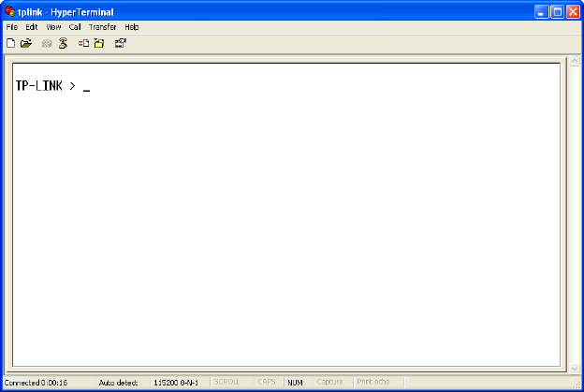The height and width of the screenshot is (392, 584).
Task: Click the Connected 0:00:16 status entry
Action: point(36,383)
